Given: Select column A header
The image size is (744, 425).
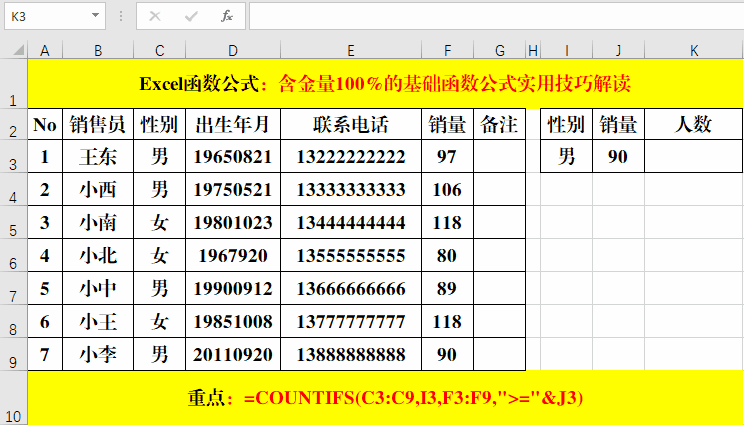Looking at the screenshot, I should (x=45, y=50).
